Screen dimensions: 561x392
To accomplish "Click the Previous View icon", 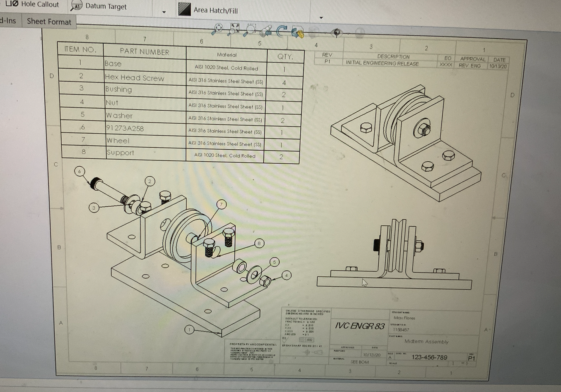I will point(265,31).
